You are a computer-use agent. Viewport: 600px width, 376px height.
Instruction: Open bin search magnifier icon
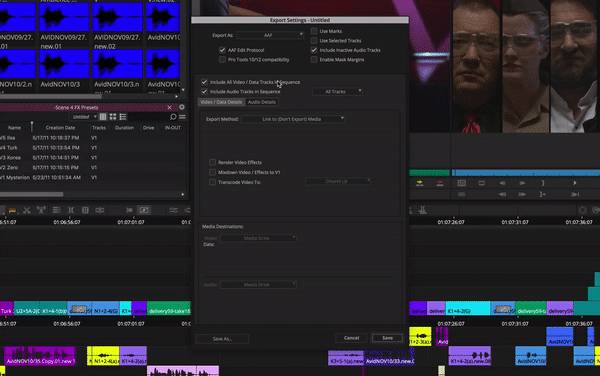(x=173, y=117)
